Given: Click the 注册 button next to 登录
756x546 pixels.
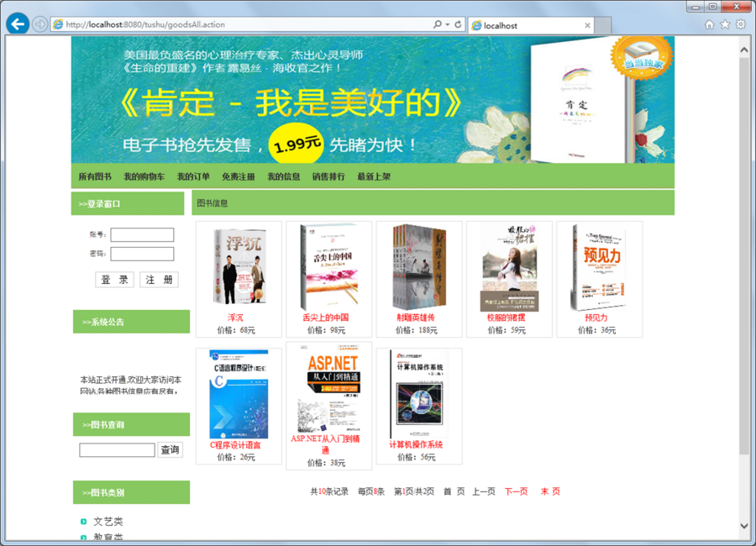Looking at the screenshot, I should [159, 279].
